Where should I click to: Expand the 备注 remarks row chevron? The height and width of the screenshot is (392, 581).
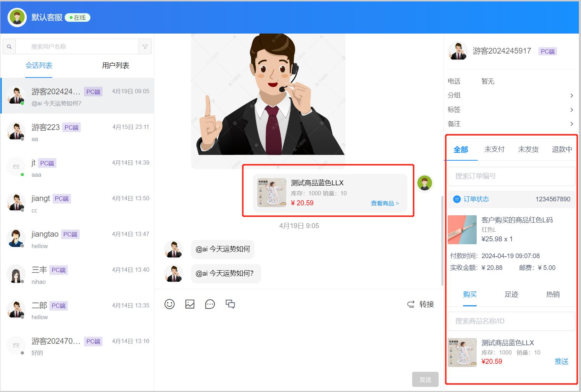point(571,124)
